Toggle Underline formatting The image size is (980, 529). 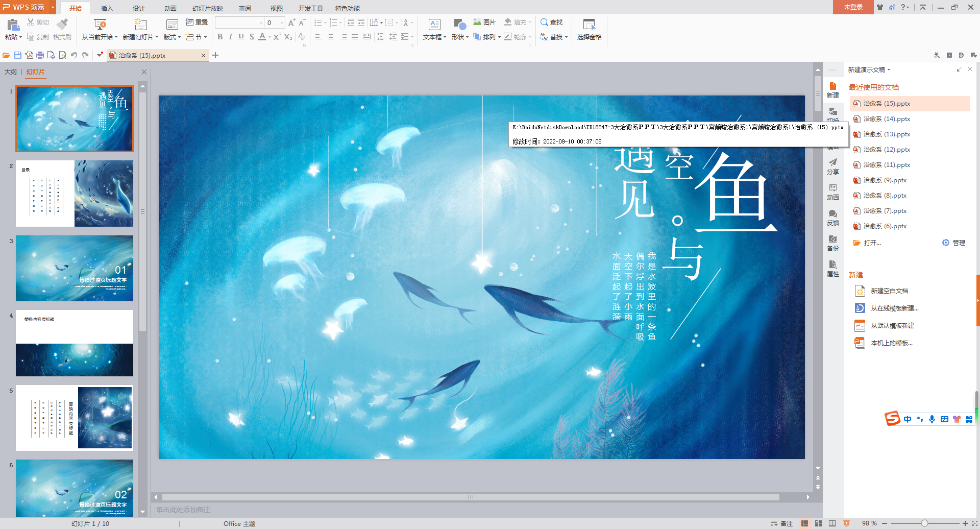pos(241,37)
